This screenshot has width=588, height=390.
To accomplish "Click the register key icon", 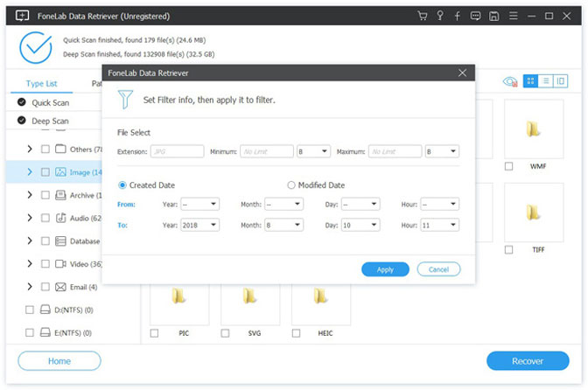I will [x=440, y=16].
